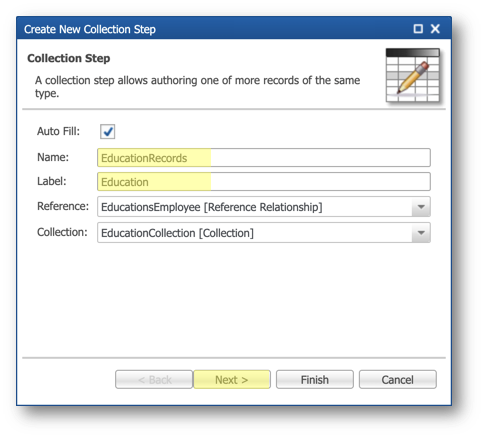Maximize the dialog using the square icon

tap(418, 29)
